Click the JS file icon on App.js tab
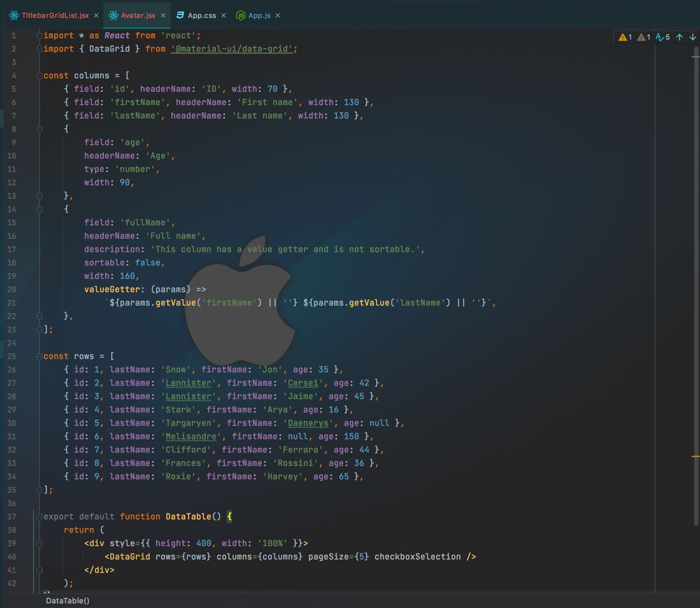 (240, 15)
